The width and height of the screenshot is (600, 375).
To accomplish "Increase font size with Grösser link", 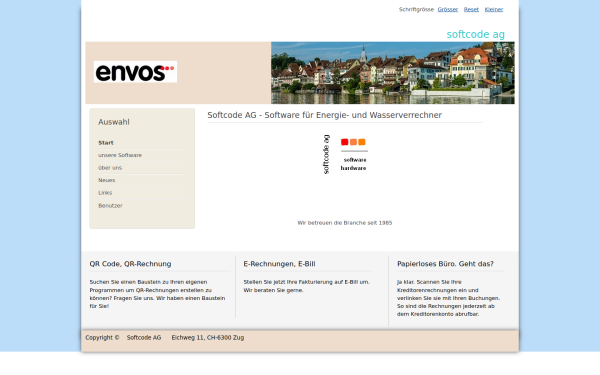I will click(448, 10).
